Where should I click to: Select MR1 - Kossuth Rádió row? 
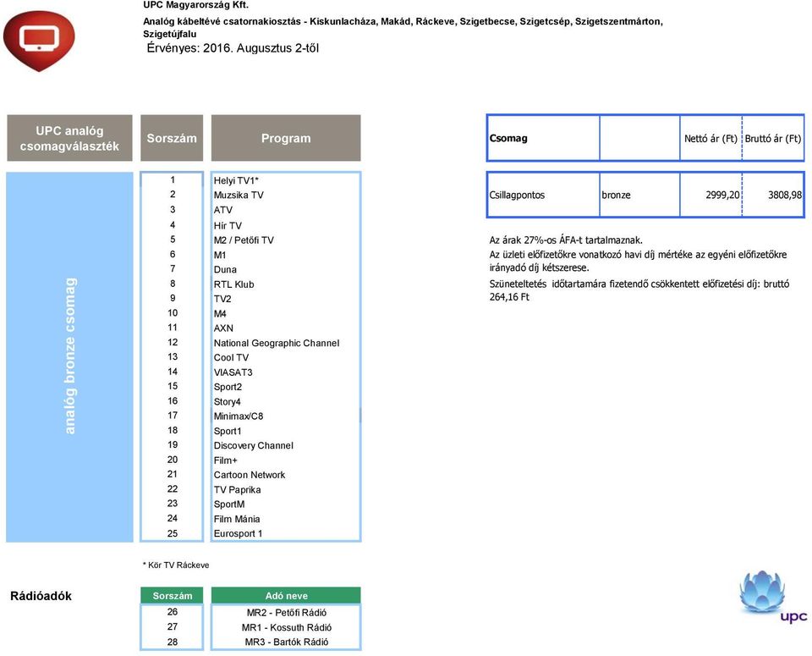point(287,627)
